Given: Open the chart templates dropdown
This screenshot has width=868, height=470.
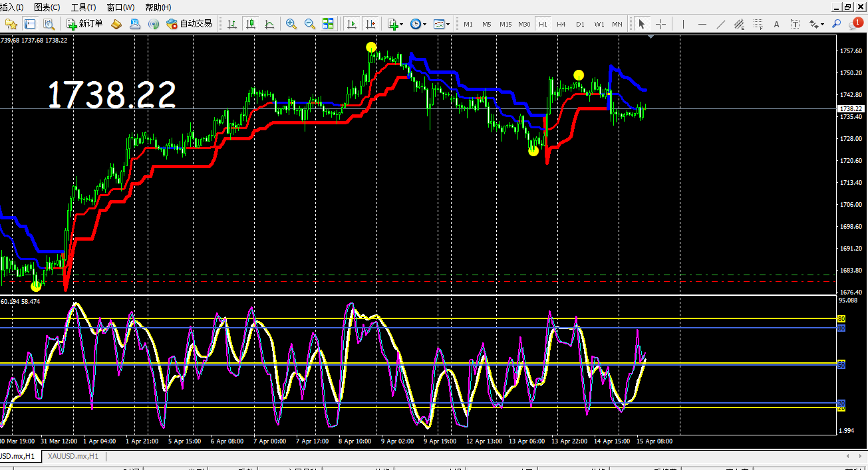Looking at the screenshot, I should 441,24.
